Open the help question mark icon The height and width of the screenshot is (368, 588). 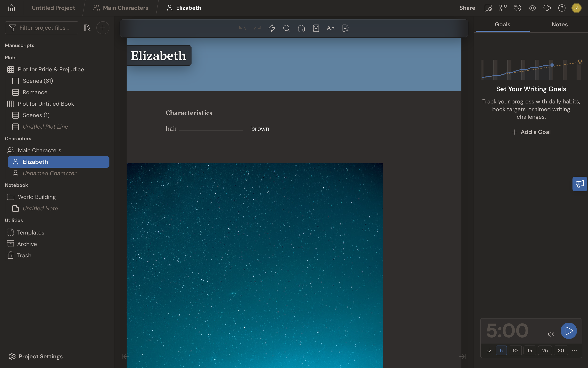[x=562, y=8]
